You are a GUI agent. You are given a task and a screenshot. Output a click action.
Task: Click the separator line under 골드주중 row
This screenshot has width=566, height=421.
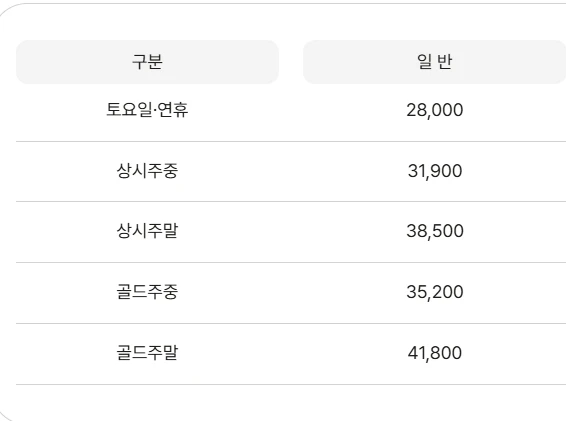(x=291, y=324)
